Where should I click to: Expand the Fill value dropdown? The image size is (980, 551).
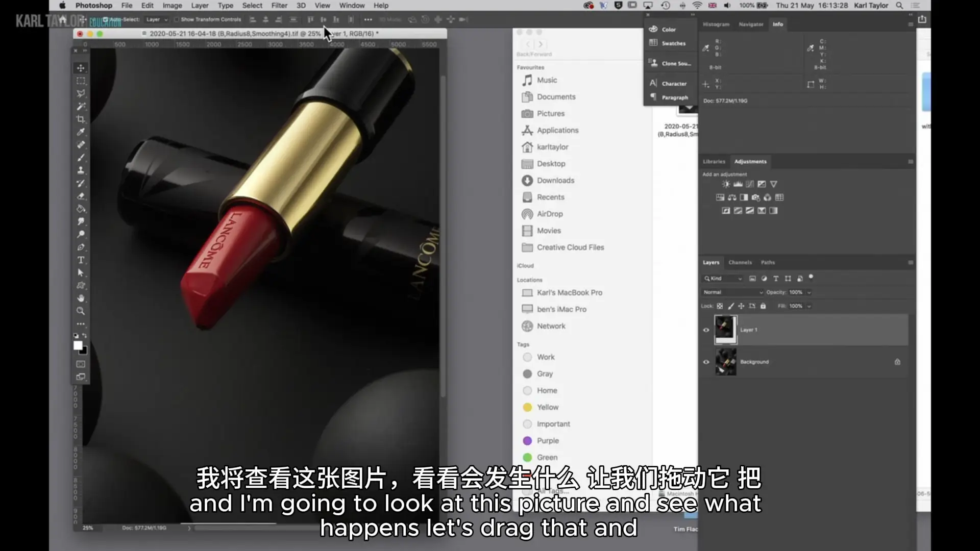coord(809,306)
